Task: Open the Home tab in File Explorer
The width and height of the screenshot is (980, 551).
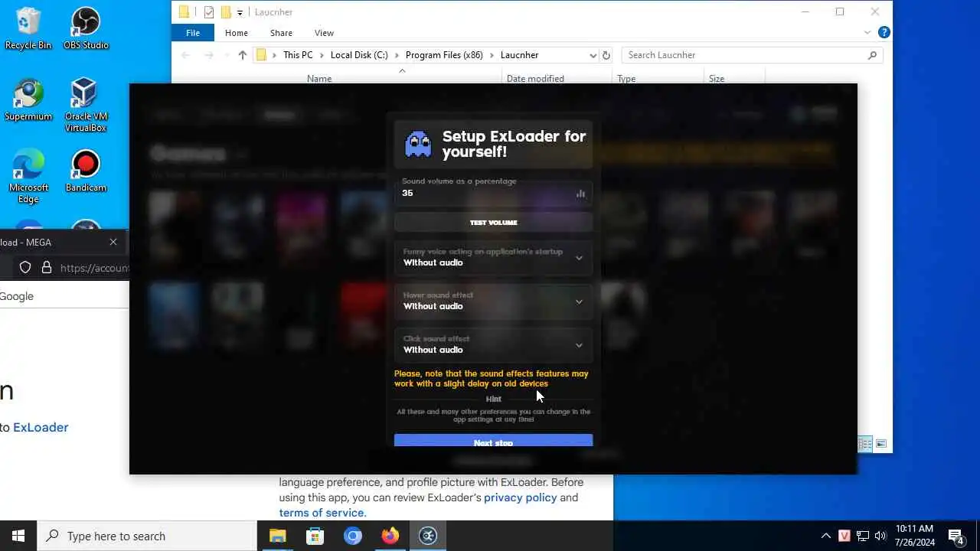Action: click(x=236, y=33)
